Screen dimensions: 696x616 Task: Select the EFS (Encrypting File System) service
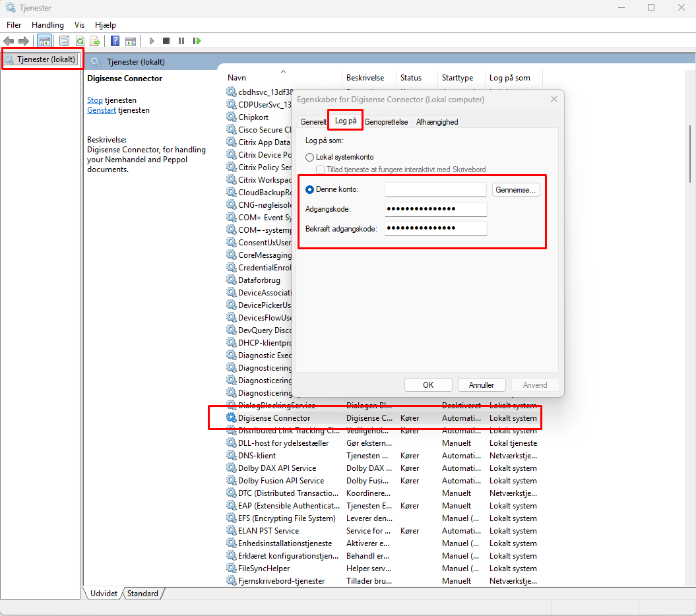tap(287, 518)
